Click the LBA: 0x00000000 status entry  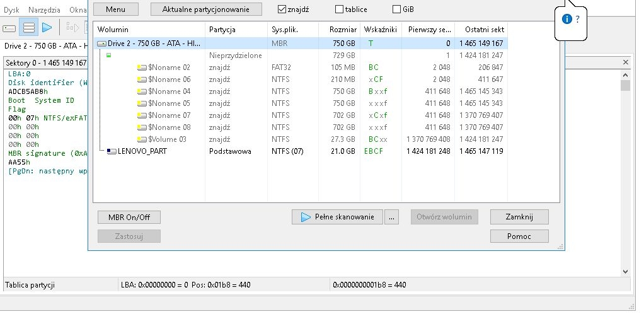186,285
